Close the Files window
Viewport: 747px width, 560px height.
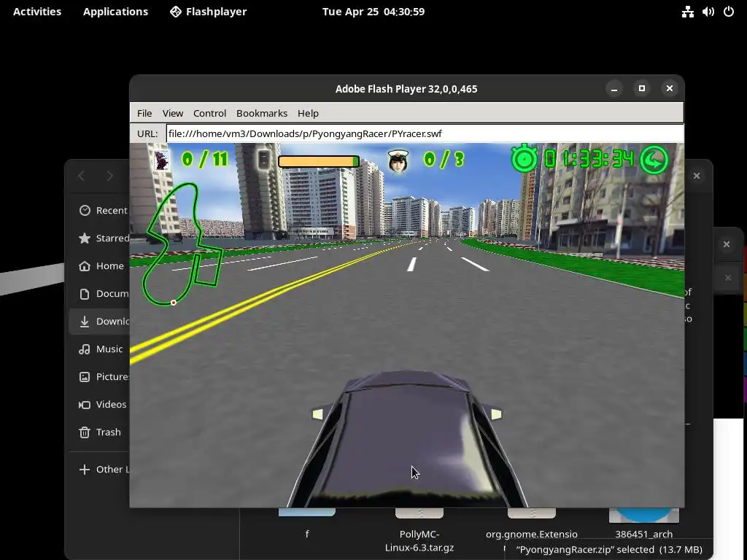point(697,176)
